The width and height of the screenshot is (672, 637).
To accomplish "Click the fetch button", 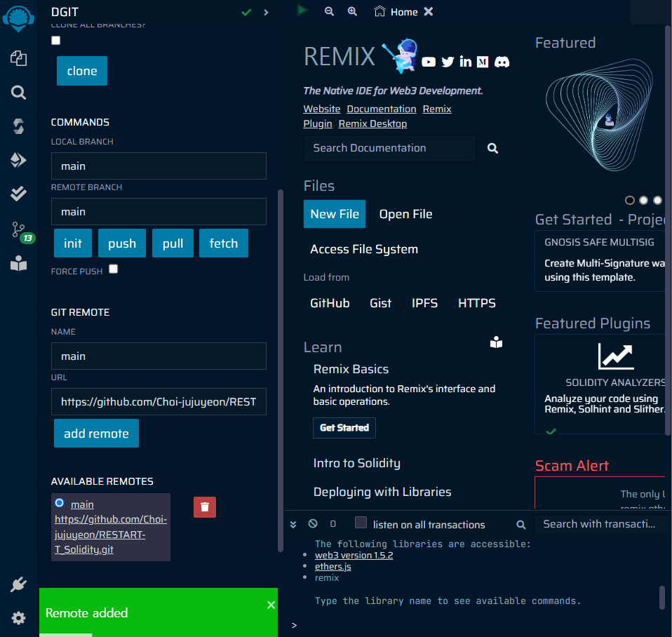I will click(x=224, y=243).
